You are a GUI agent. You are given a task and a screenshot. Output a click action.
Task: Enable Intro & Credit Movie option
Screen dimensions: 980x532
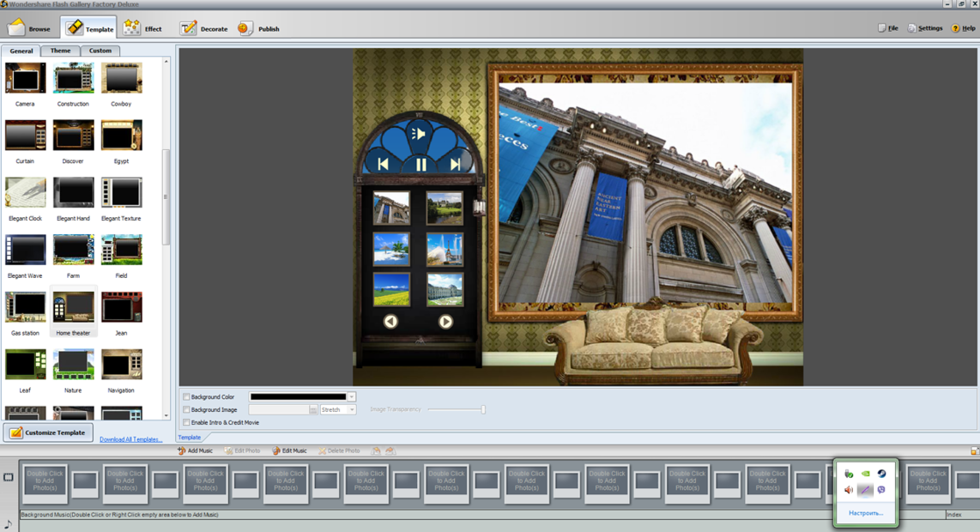[186, 423]
